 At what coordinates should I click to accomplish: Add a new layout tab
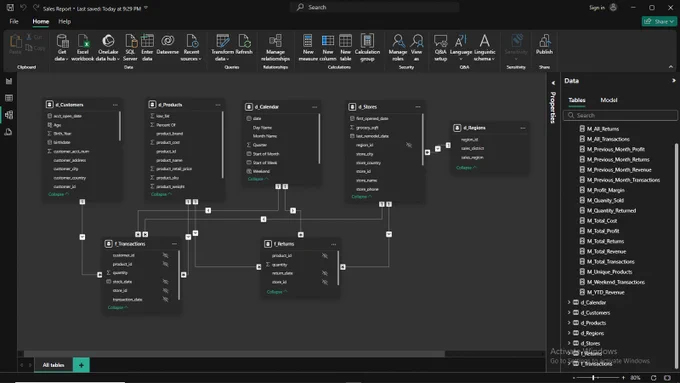tap(81, 365)
